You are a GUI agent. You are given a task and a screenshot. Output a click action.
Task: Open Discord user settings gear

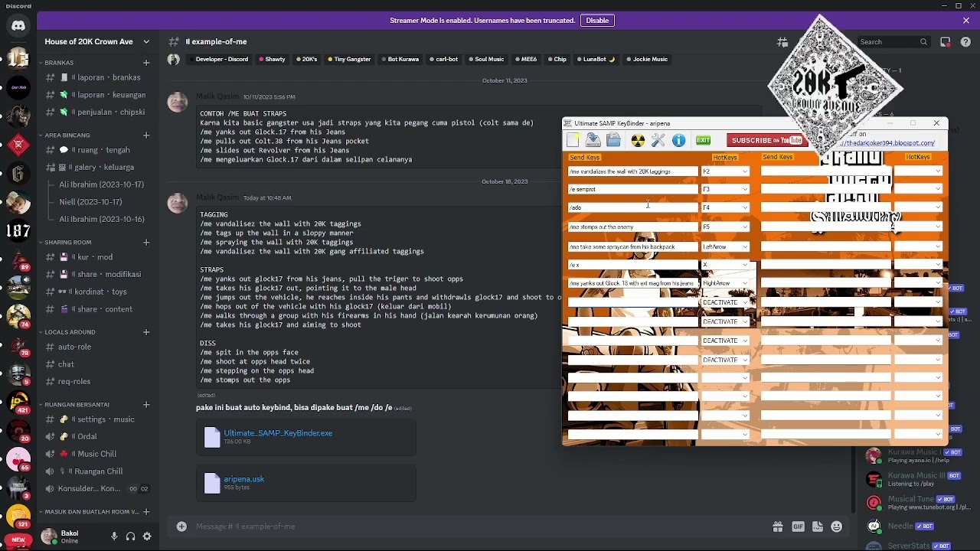pyautogui.click(x=147, y=537)
